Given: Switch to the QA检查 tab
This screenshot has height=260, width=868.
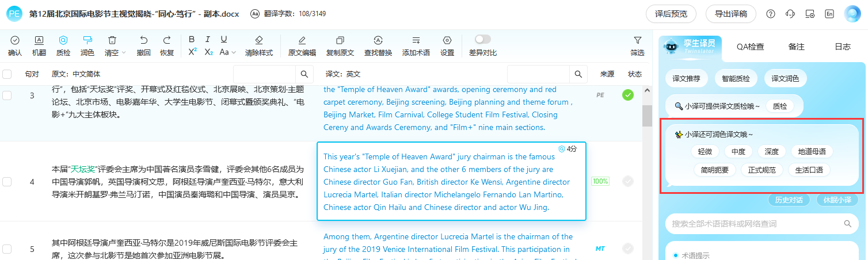Looking at the screenshot, I should click(x=751, y=47).
